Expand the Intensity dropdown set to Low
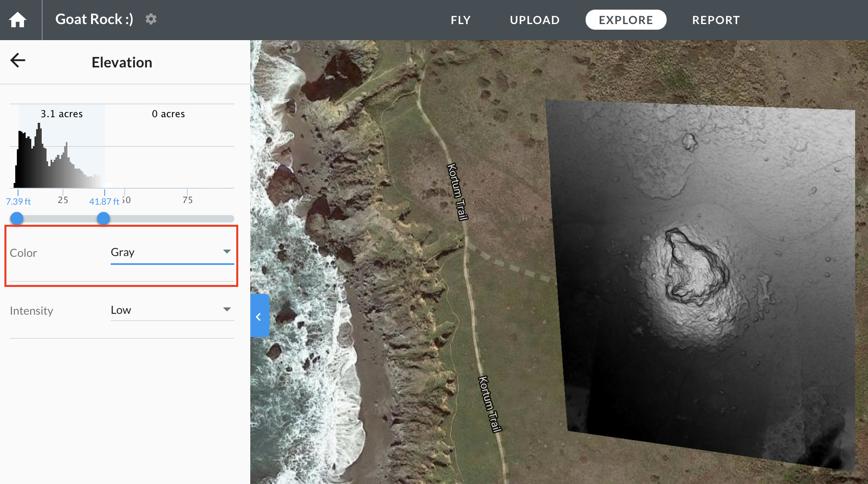 172,310
